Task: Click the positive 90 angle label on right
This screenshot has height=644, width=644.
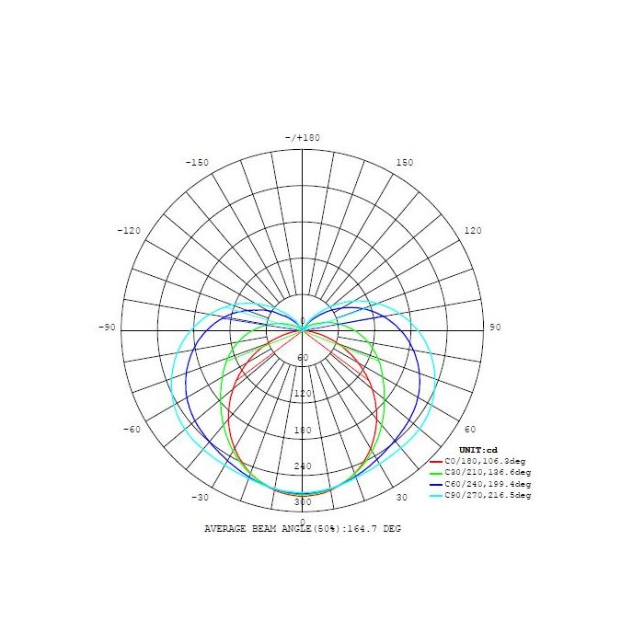Action: point(495,328)
